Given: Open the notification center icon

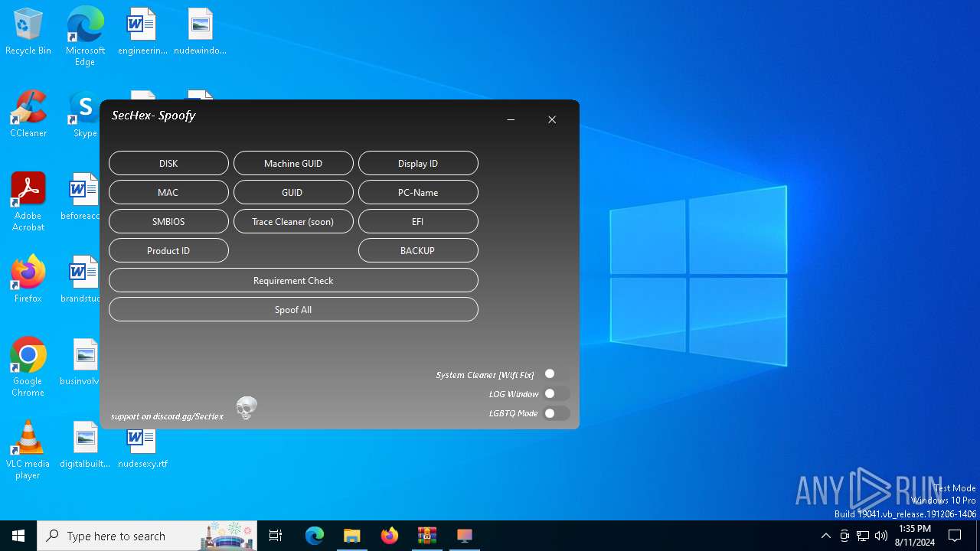Looking at the screenshot, I should [x=955, y=536].
